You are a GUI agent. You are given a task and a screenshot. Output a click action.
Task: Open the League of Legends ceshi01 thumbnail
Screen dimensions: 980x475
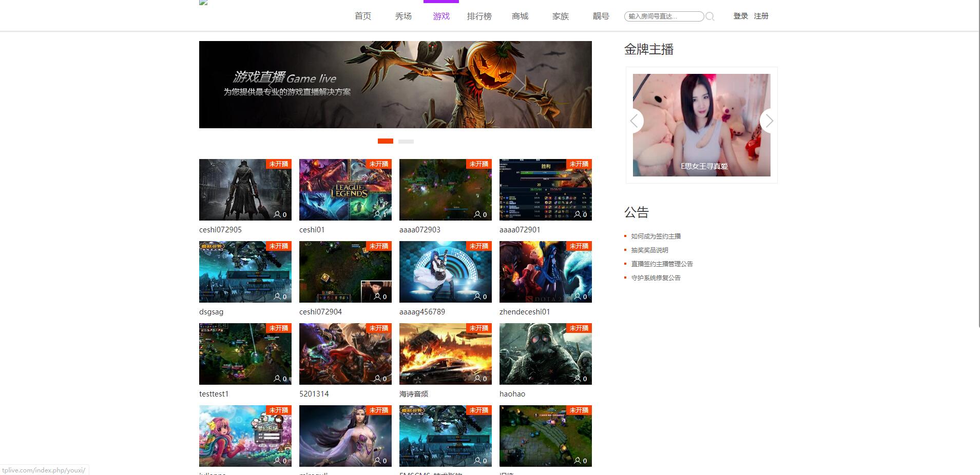tap(345, 190)
